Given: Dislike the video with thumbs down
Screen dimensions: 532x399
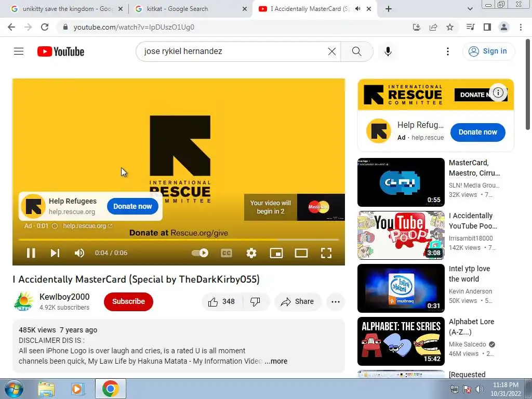Looking at the screenshot, I should [255, 302].
